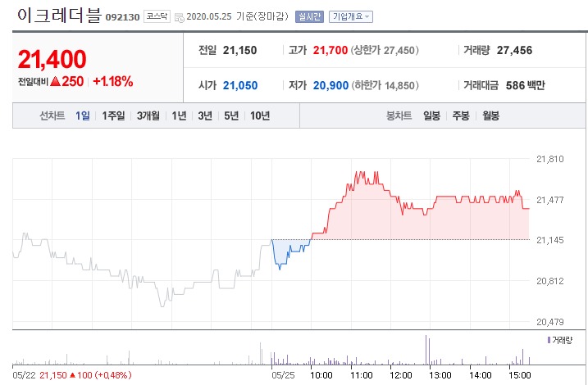
Task: Select the 3개월 line chart tab
Action: [148, 115]
